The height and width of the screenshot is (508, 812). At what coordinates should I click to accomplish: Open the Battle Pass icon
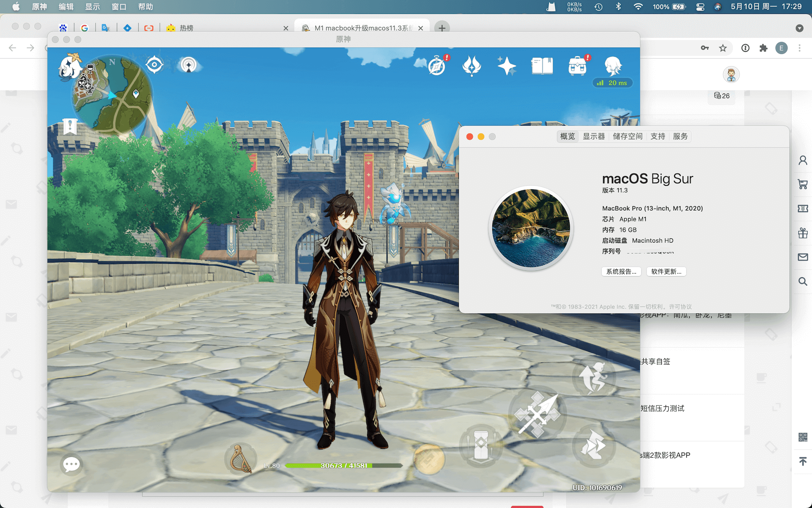(472, 66)
